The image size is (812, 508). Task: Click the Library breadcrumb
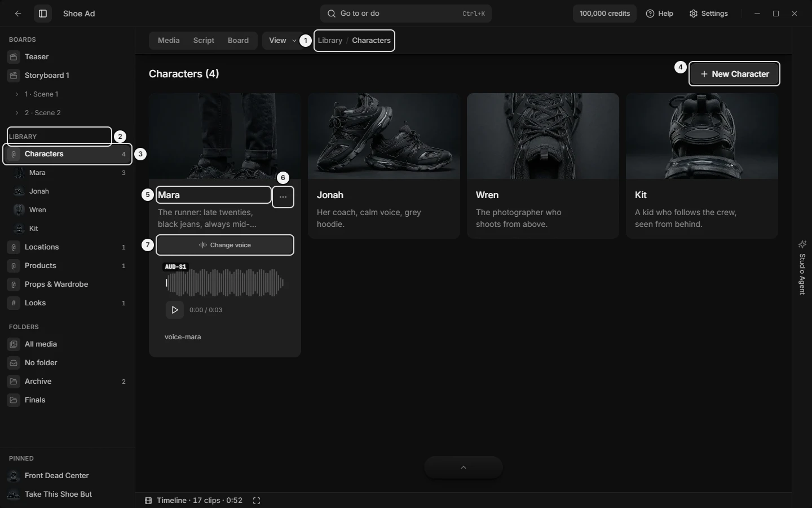[x=330, y=41]
